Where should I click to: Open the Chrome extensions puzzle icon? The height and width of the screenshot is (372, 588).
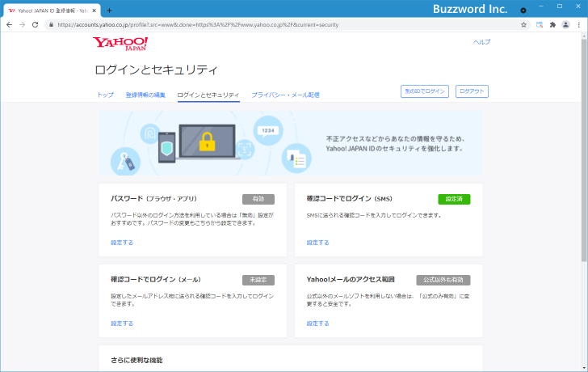[552, 25]
